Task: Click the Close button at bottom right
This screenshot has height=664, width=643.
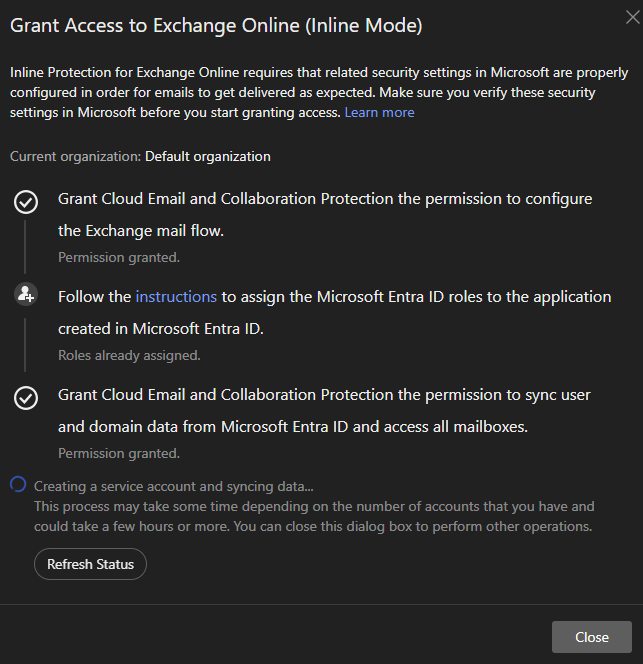Action: coord(591,637)
